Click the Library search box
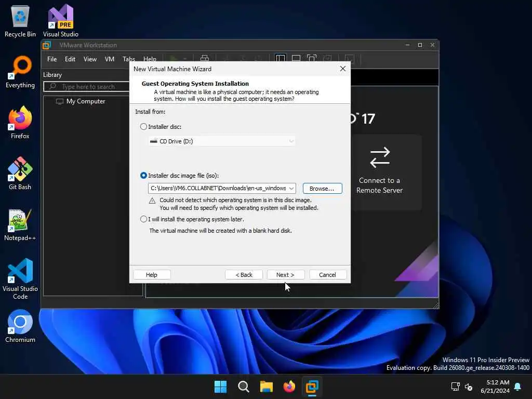 point(87,87)
